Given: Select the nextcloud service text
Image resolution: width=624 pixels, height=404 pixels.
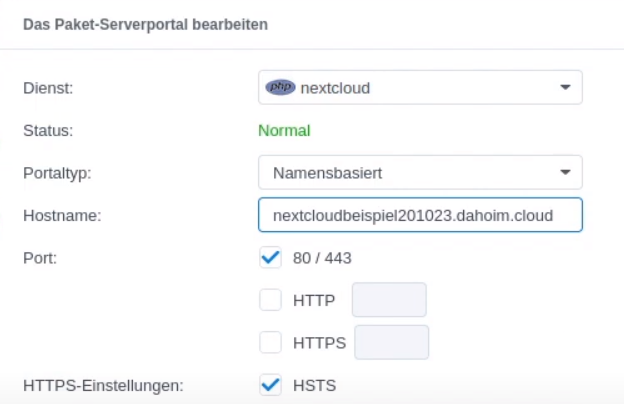Looking at the screenshot, I should tap(335, 88).
